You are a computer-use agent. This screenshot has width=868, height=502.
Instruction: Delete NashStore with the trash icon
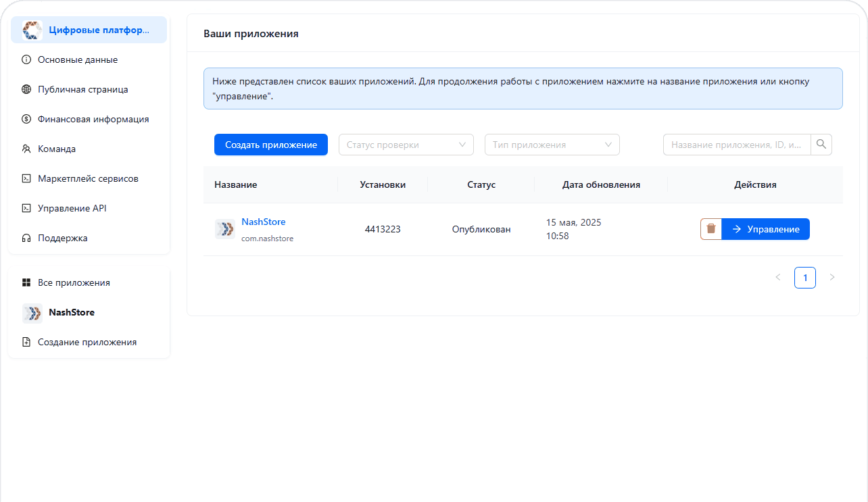point(711,229)
